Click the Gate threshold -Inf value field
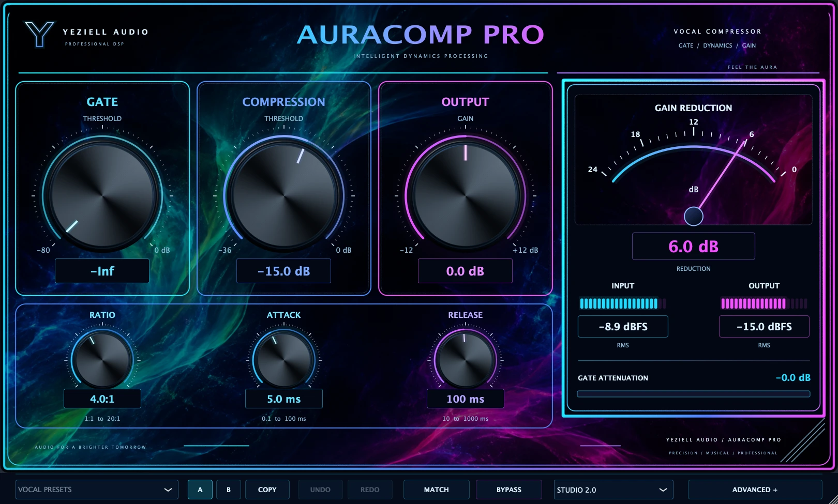Viewport: 838px width, 504px height. pos(102,271)
